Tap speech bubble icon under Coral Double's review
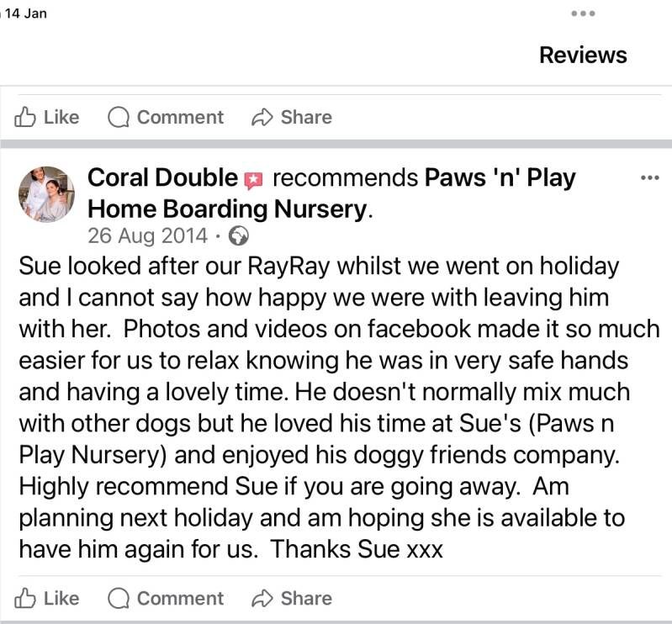 click(119, 598)
